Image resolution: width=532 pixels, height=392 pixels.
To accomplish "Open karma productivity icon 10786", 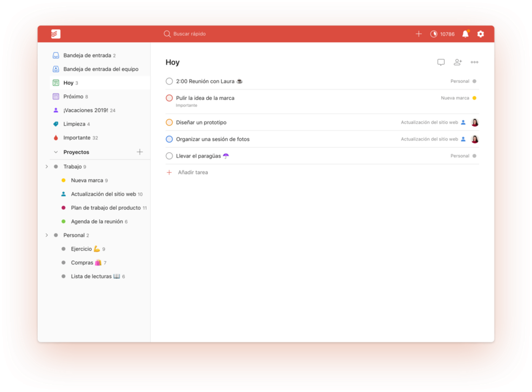I will click(442, 34).
